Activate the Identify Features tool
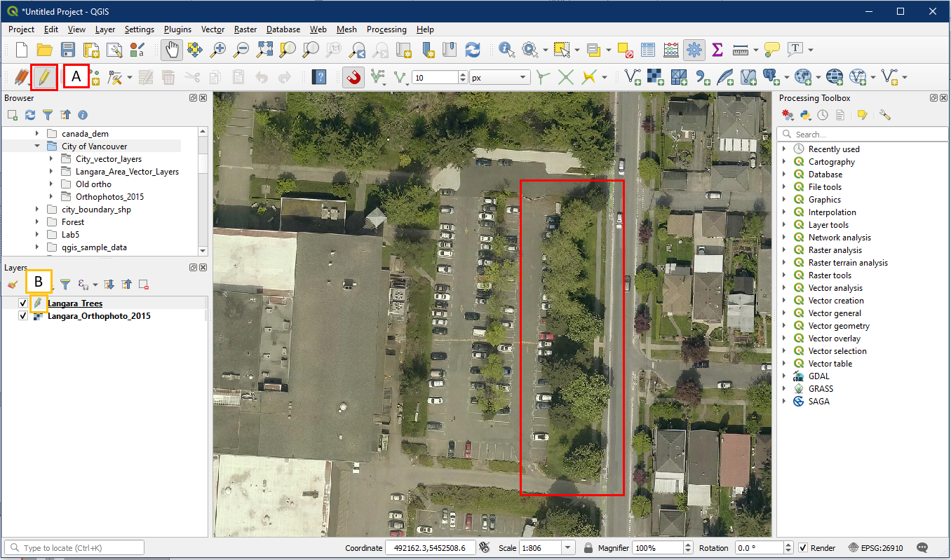Viewport: 951px width, 560px height. 506,50
